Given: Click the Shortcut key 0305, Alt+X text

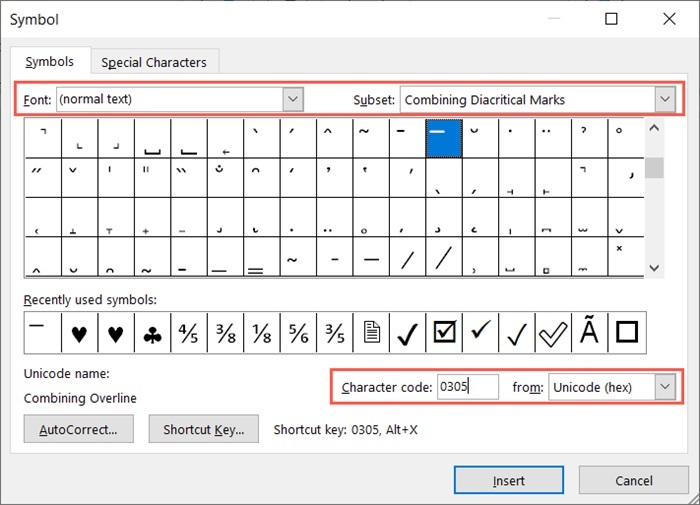Looking at the screenshot, I should click(x=346, y=430).
